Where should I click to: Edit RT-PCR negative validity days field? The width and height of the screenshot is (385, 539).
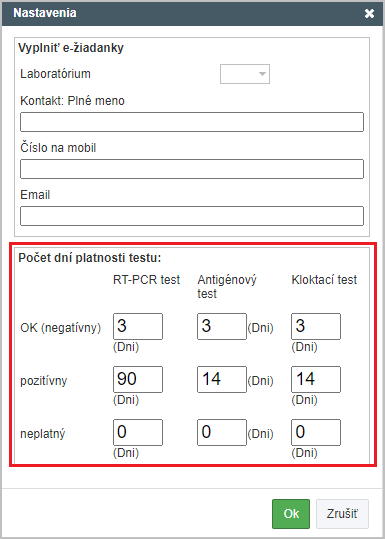click(138, 326)
